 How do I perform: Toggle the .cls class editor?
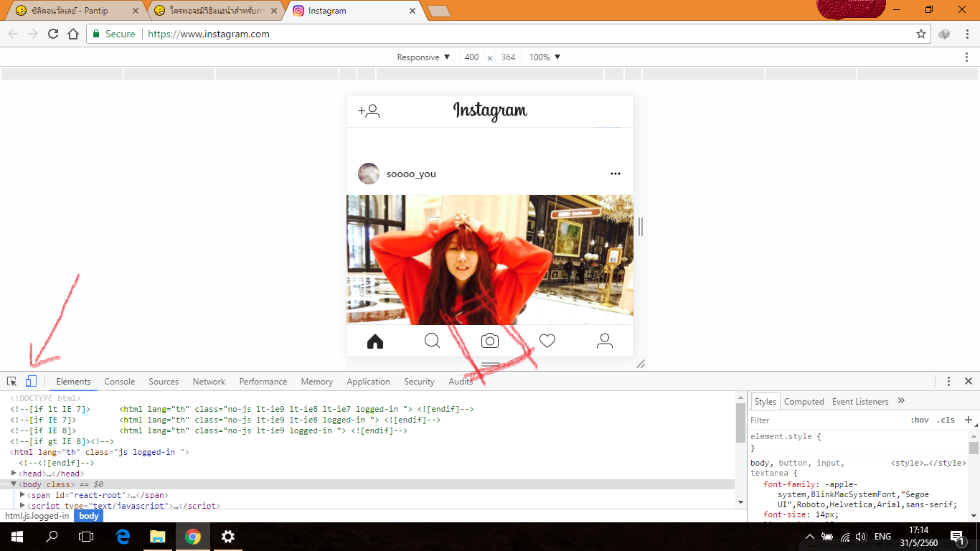[x=946, y=420]
